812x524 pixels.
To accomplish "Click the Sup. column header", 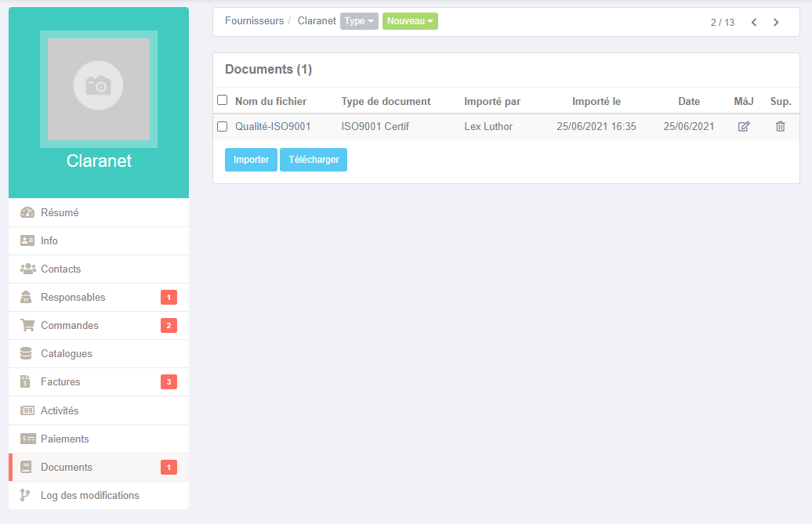I will click(781, 101).
